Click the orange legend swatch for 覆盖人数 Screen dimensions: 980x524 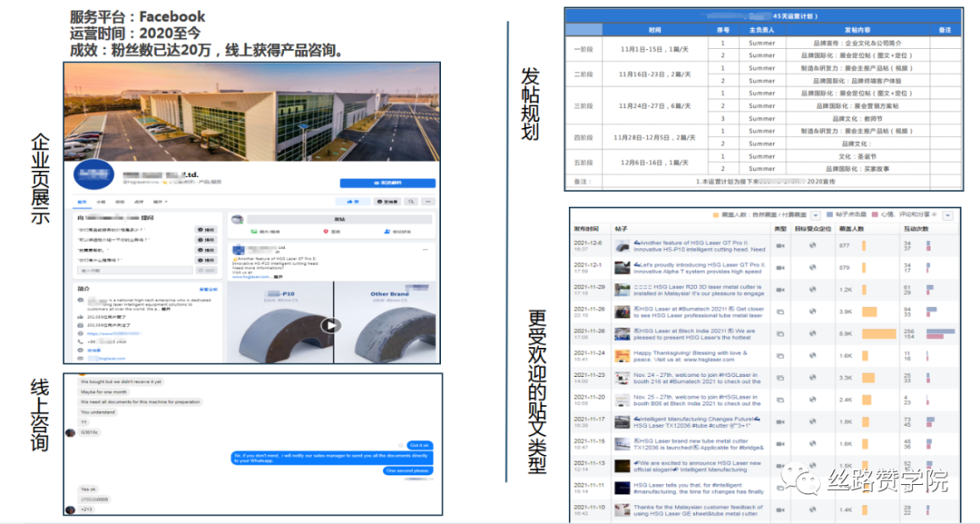(x=716, y=215)
